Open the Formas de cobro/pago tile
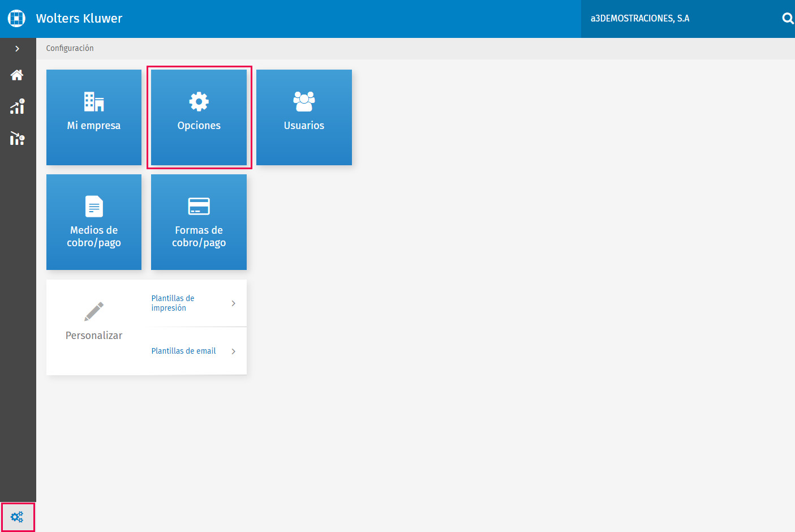Viewport: 795px width, 532px height. pyautogui.click(x=199, y=222)
